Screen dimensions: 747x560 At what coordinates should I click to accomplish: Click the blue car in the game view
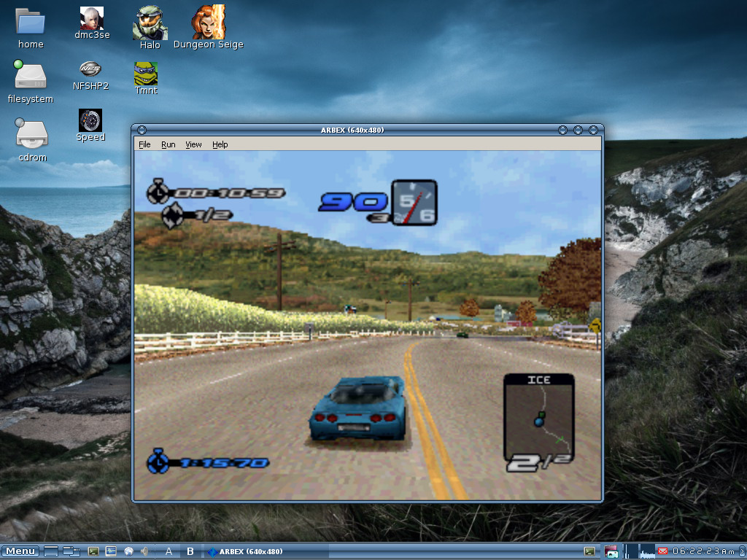357,408
